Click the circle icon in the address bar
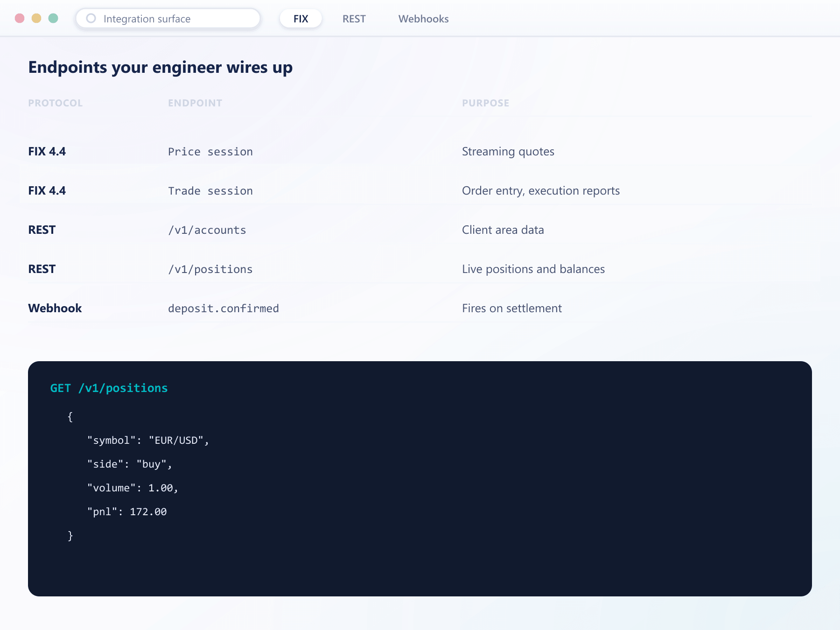840x630 pixels. [91, 18]
